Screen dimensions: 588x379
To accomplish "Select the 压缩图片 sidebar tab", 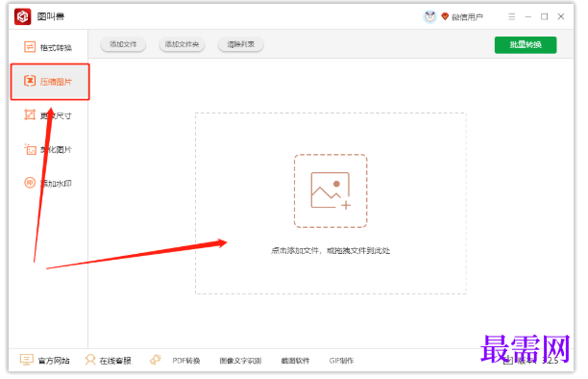I will (50, 82).
